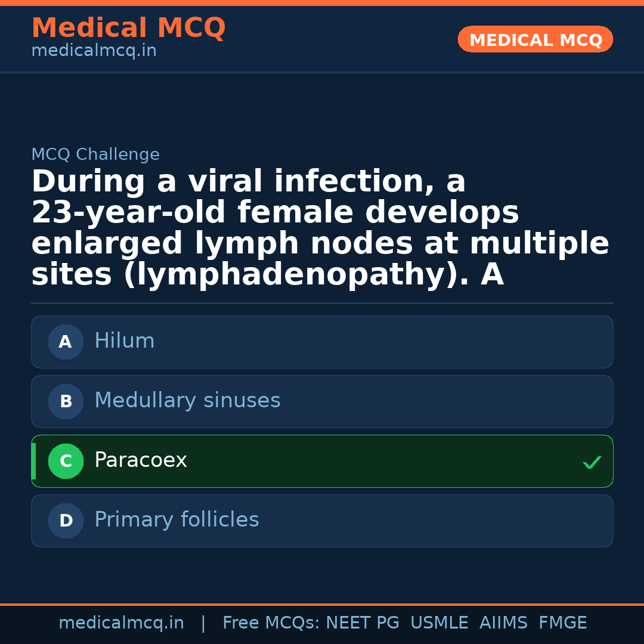
Task: Click the viral infection question text
Action: coord(320,228)
